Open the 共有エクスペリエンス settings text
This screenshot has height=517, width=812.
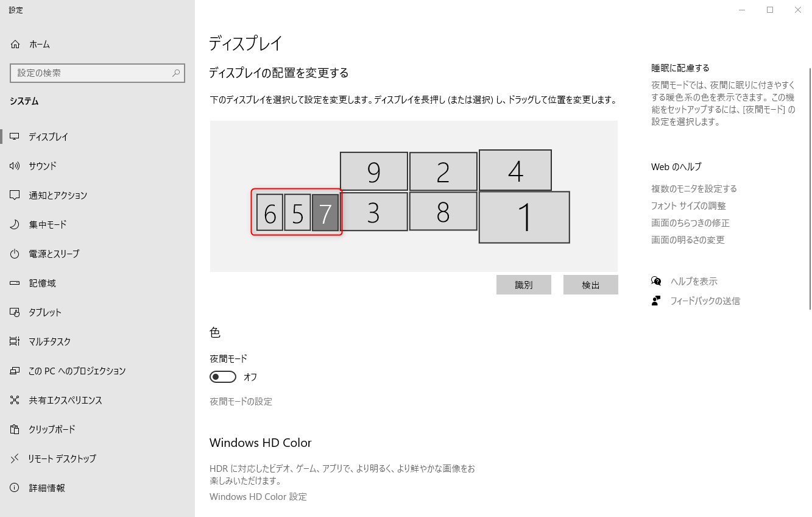[x=65, y=401]
